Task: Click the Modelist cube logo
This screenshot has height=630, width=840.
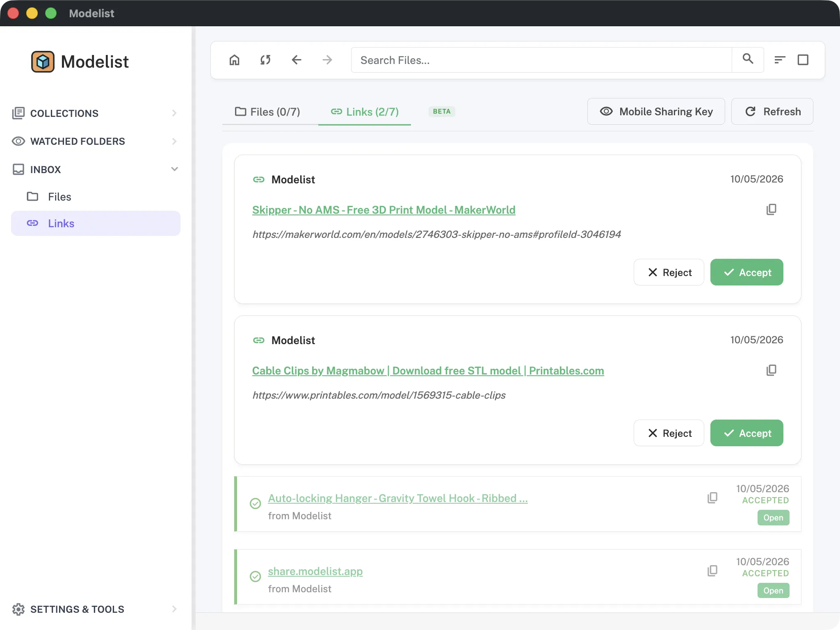Action: (x=43, y=62)
